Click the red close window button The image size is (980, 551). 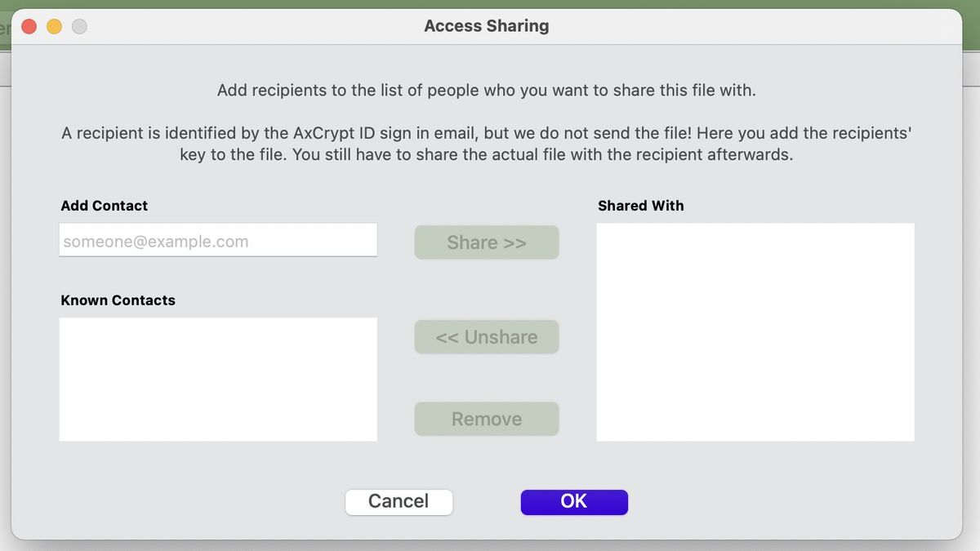pos(28,26)
